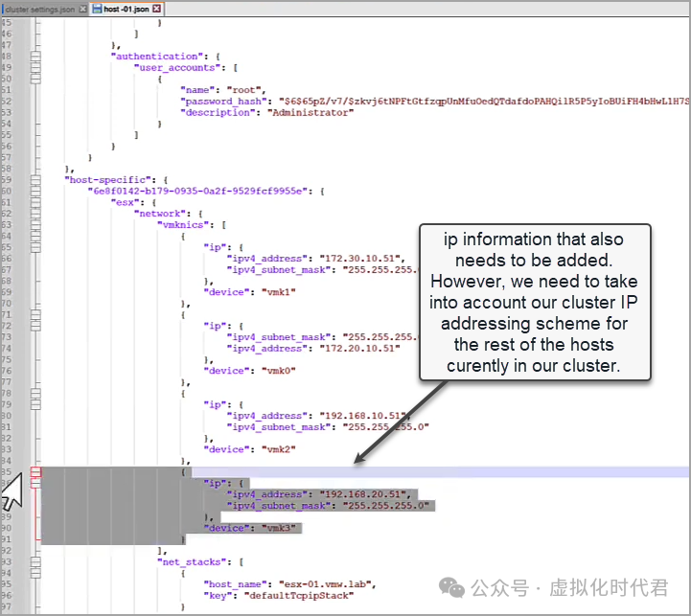Collapse the "ip" fold marker above 192.168.10.51
The image size is (691, 616).
(x=35, y=404)
